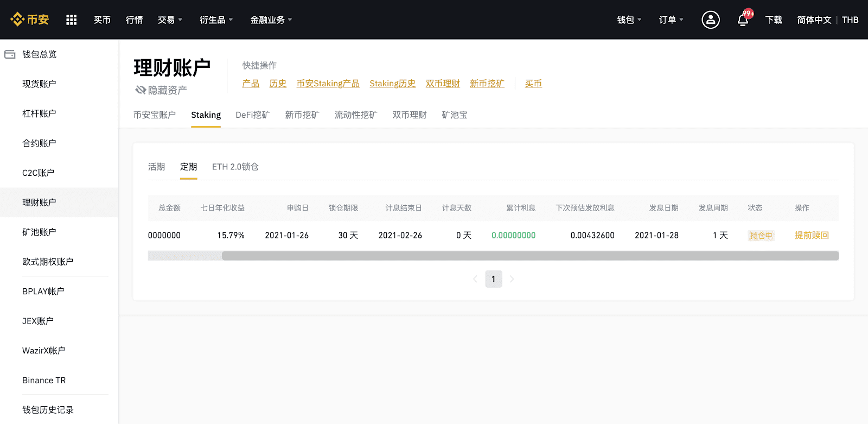This screenshot has width=868, height=424.
Task: Switch to Staking tab
Action: coord(206,115)
